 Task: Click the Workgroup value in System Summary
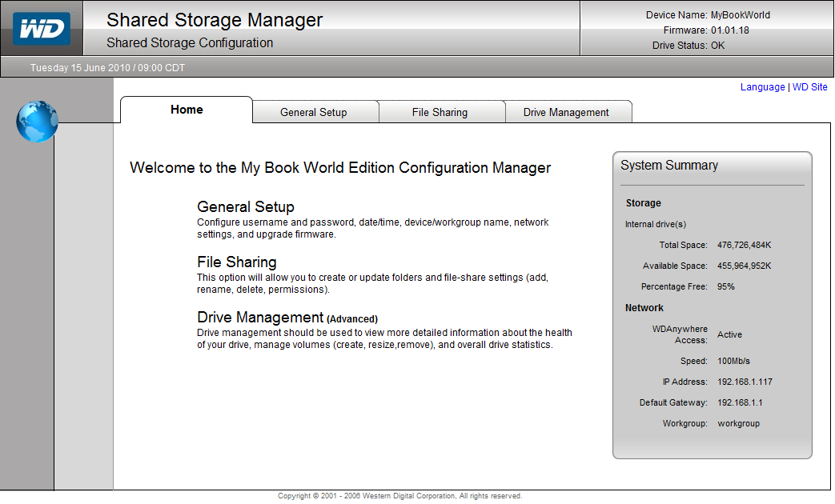(x=737, y=423)
